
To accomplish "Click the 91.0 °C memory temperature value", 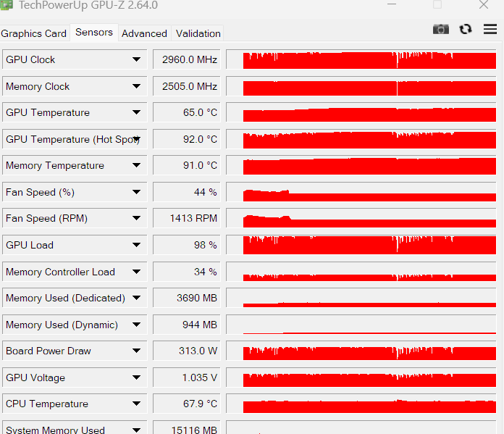I will coord(187,165).
